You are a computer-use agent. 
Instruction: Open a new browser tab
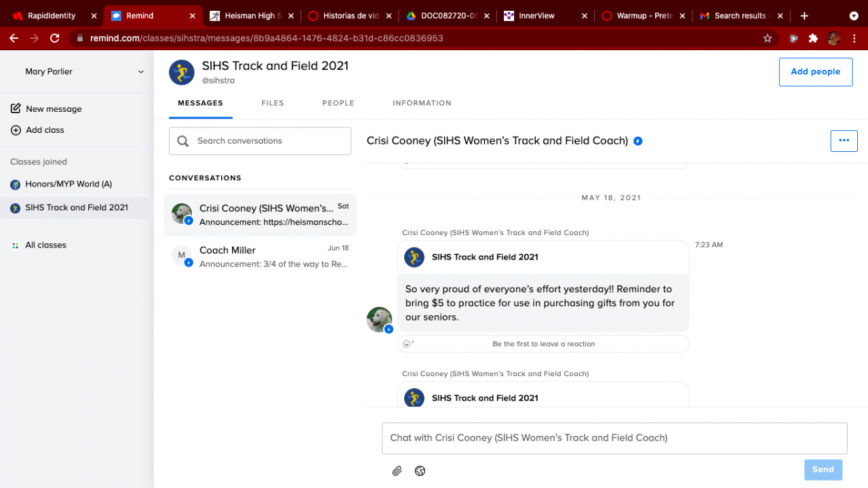pyautogui.click(x=804, y=16)
